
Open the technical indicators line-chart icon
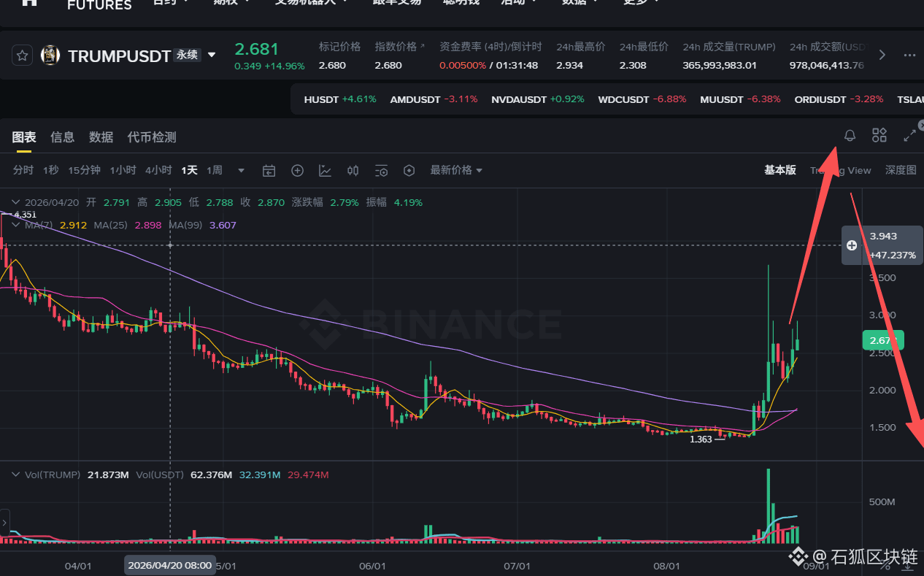[325, 171]
